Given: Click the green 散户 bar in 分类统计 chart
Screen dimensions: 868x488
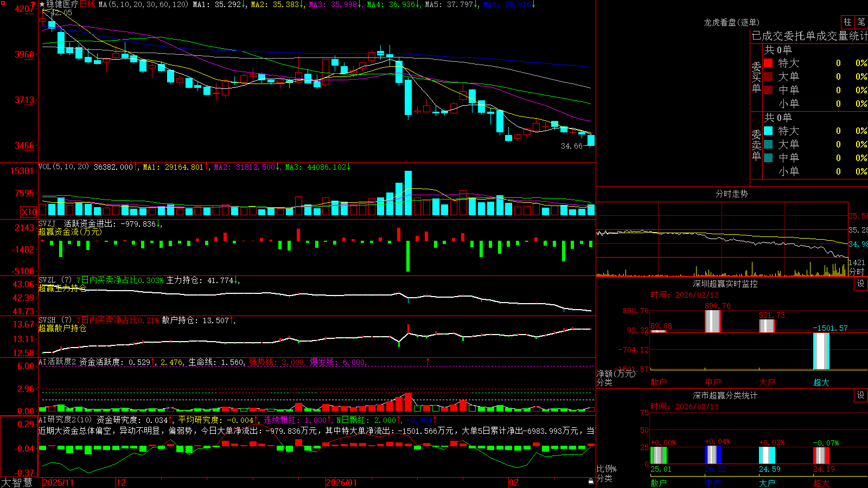Looking at the screenshot, I should [659, 455].
